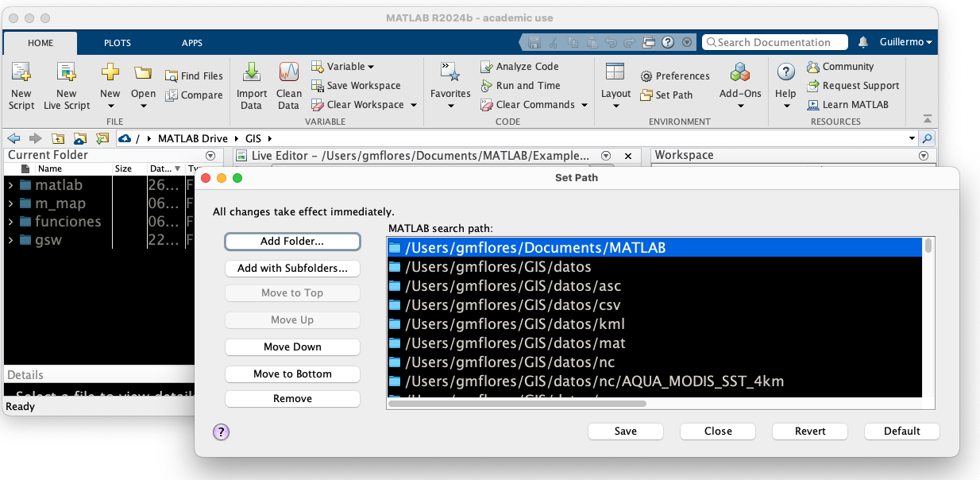Click Request Support
980x480 pixels.
click(853, 85)
